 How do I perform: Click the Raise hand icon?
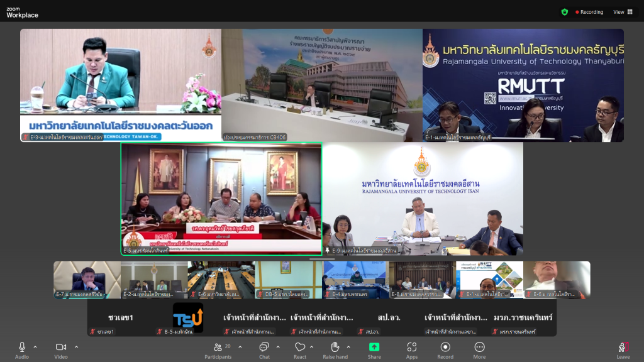(x=335, y=347)
